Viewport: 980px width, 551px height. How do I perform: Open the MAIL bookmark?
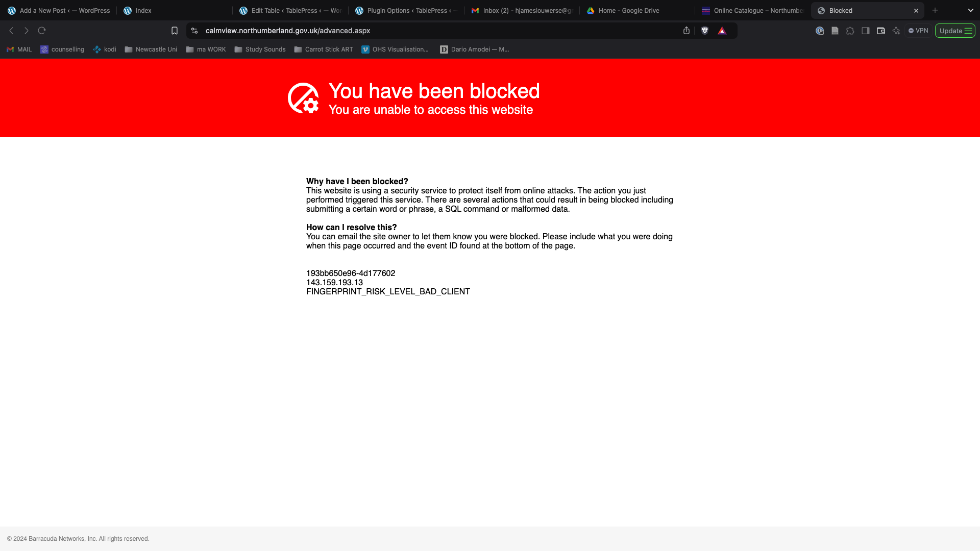click(x=19, y=49)
